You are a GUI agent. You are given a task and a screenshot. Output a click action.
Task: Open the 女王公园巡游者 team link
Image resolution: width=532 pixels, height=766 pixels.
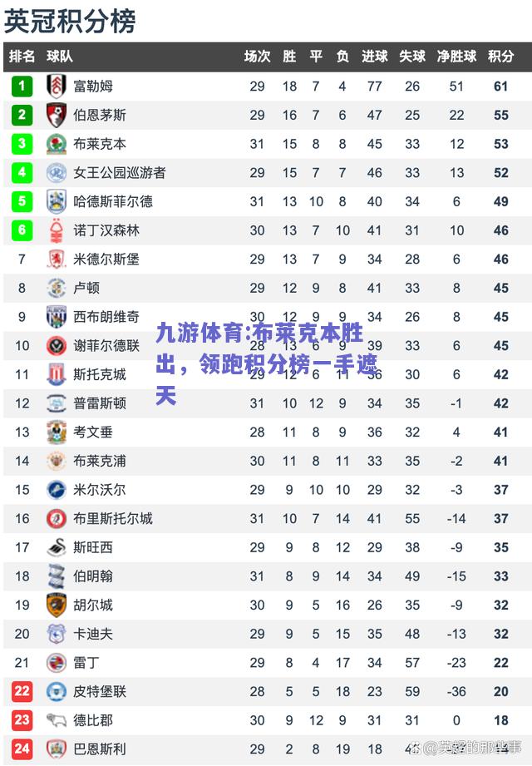[x=120, y=172]
